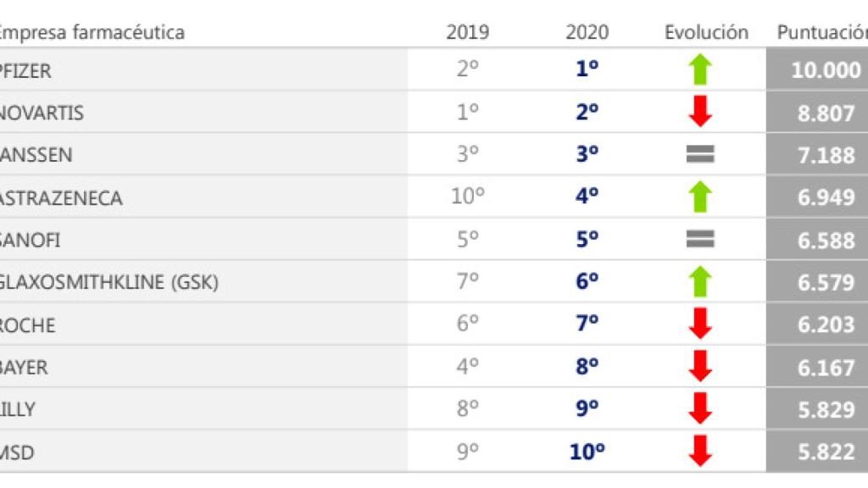The width and height of the screenshot is (868, 488).
Task: Click the red down arrow for Novartis
Action: (x=700, y=112)
